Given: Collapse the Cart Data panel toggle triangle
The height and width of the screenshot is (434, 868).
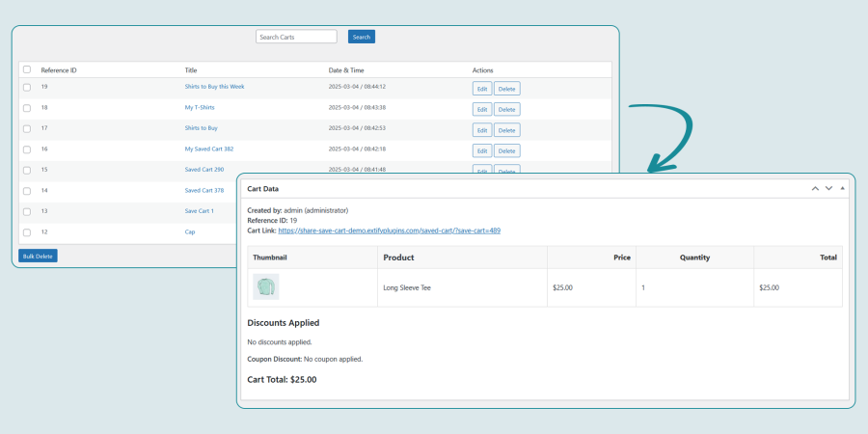Looking at the screenshot, I should click(842, 188).
